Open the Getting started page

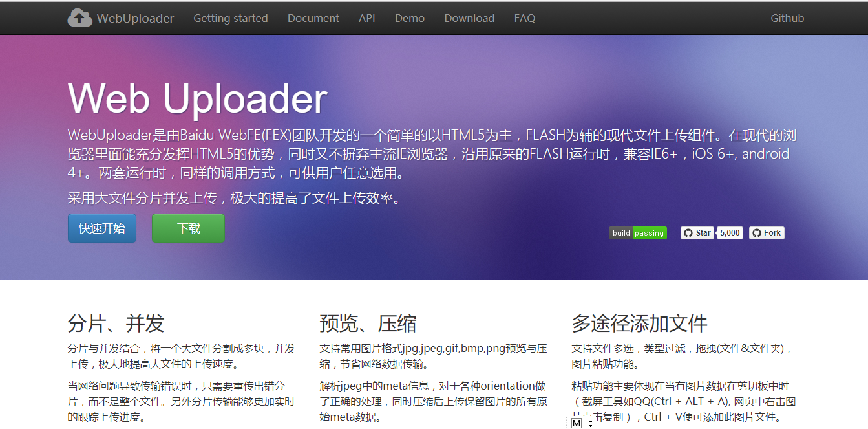[x=230, y=18]
